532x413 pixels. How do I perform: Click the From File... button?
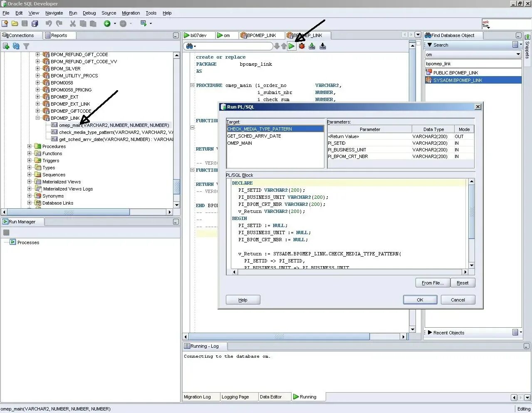(x=433, y=283)
